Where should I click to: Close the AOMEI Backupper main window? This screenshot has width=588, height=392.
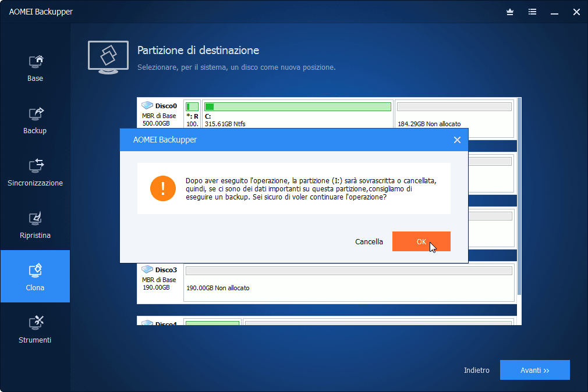click(x=576, y=12)
